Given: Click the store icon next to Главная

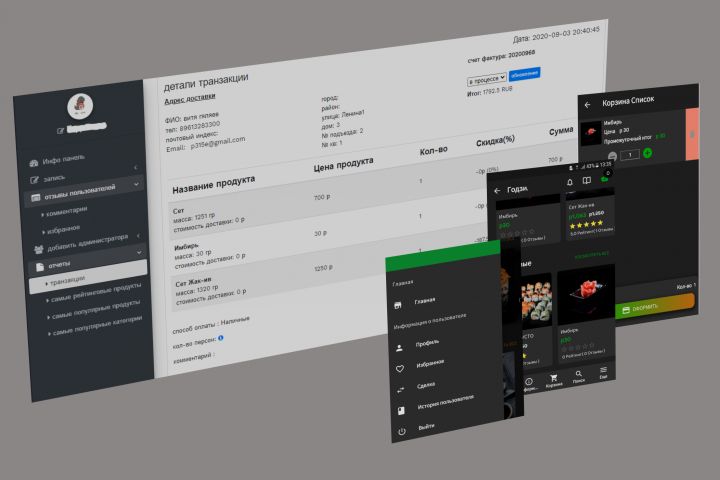Looking at the screenshot, I should click(x=398, y=305).
